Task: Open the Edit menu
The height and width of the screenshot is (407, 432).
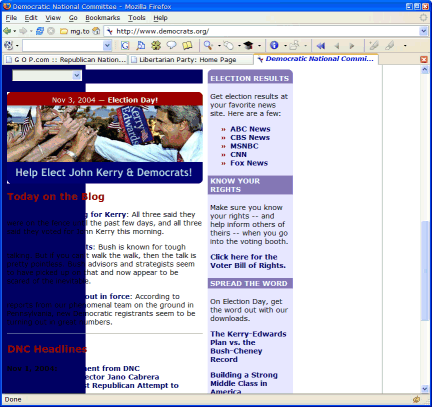Action: 31,18
